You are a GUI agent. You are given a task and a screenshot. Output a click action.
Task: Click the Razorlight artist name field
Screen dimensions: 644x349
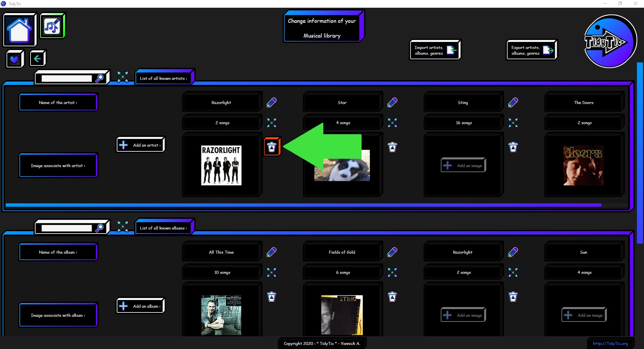tap(222, 102)
